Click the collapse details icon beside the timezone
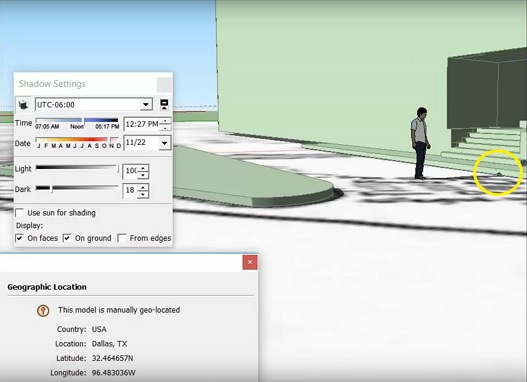 coord(164,104)
